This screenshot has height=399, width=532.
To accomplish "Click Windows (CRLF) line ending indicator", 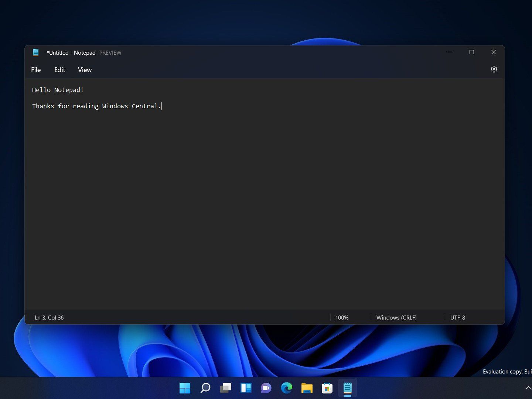I will coord(396,318).
